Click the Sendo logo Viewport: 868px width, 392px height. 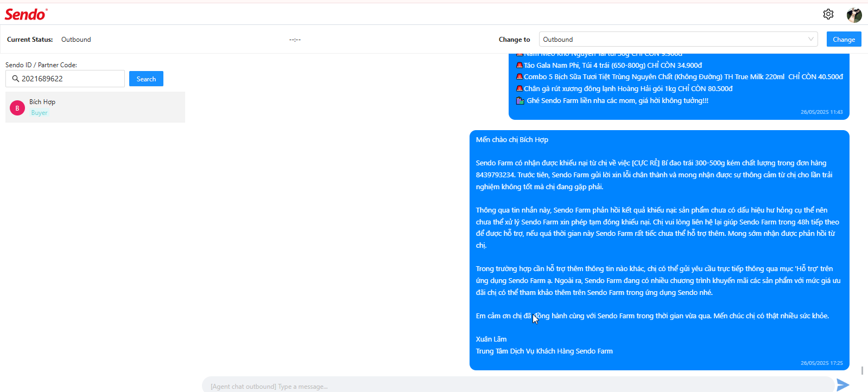[26, 15]
